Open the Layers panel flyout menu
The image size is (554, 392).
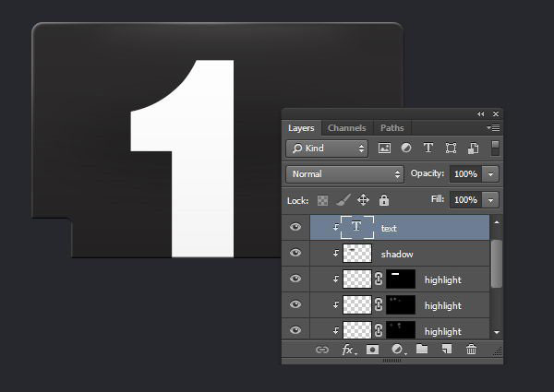tap(493, 127)
